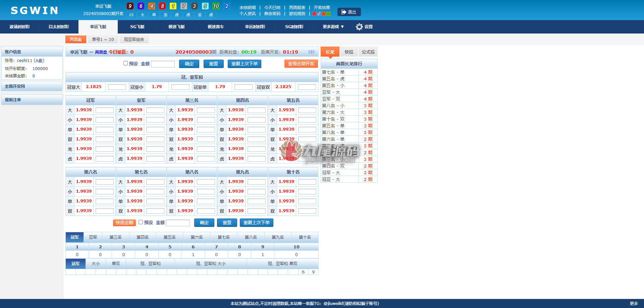Click the top 金额 input field
Screen dimensions: 644x308
coord(163,64)
